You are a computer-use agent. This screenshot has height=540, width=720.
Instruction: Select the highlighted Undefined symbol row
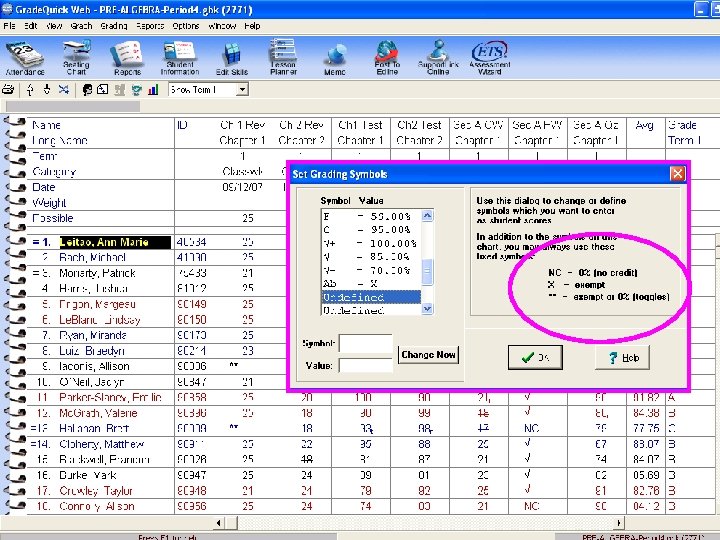click(x=371, y=297)
